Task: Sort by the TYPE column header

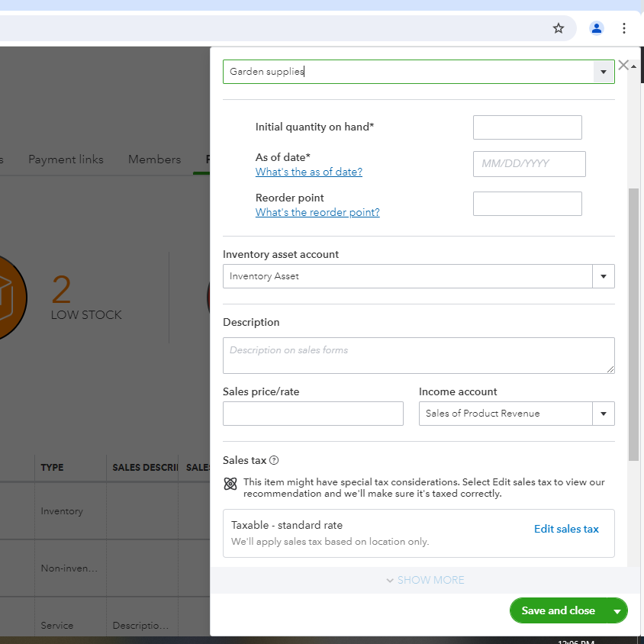Action: coord(52,468)
